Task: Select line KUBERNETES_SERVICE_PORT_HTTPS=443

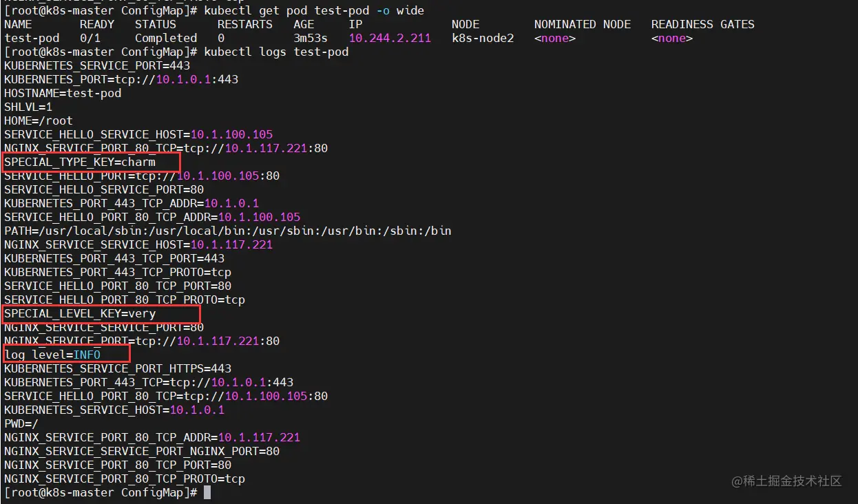Action: pos(118,368)
